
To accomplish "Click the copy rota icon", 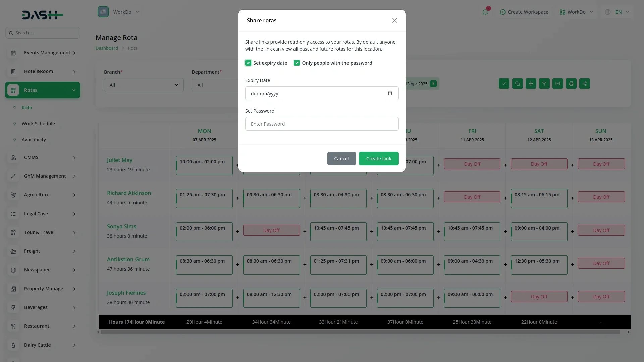I will pos(517,84).
